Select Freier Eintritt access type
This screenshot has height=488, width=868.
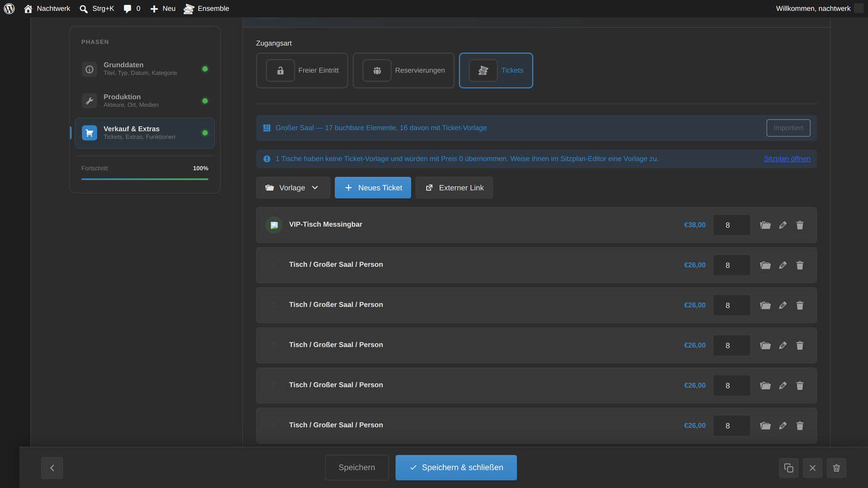tap(302, 70)
